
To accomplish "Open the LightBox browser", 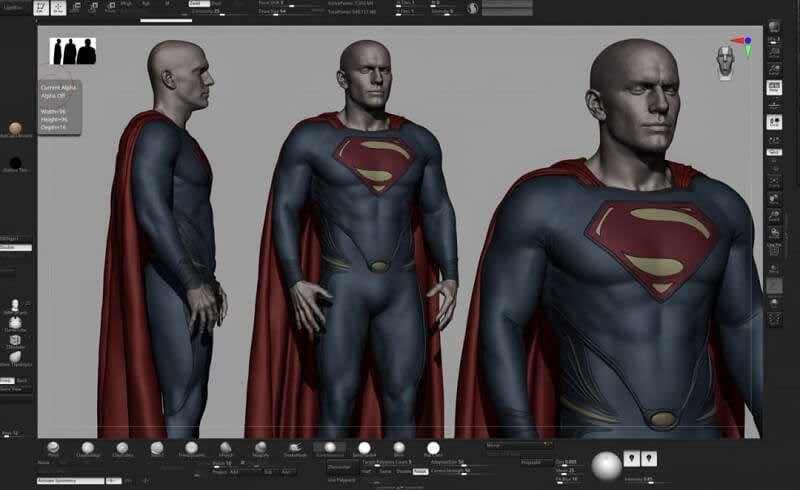I will pyautogui.click(x=13, y=8).
